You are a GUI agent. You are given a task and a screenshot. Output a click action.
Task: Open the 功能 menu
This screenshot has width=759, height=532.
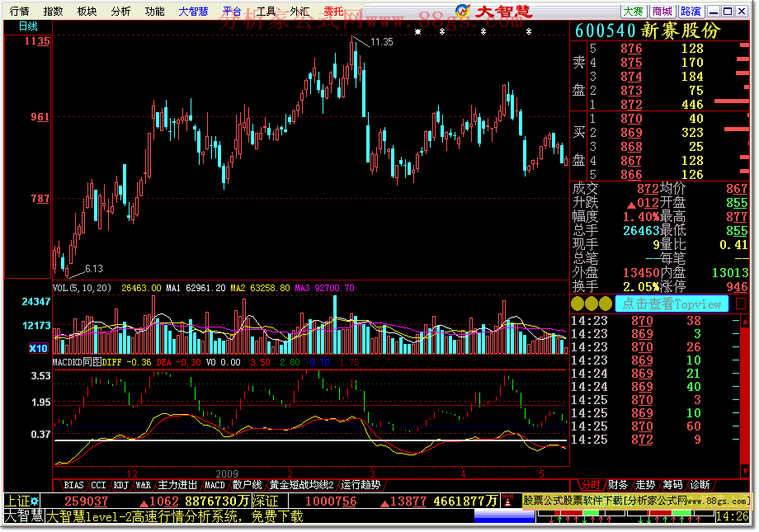[x=154, y=11]
